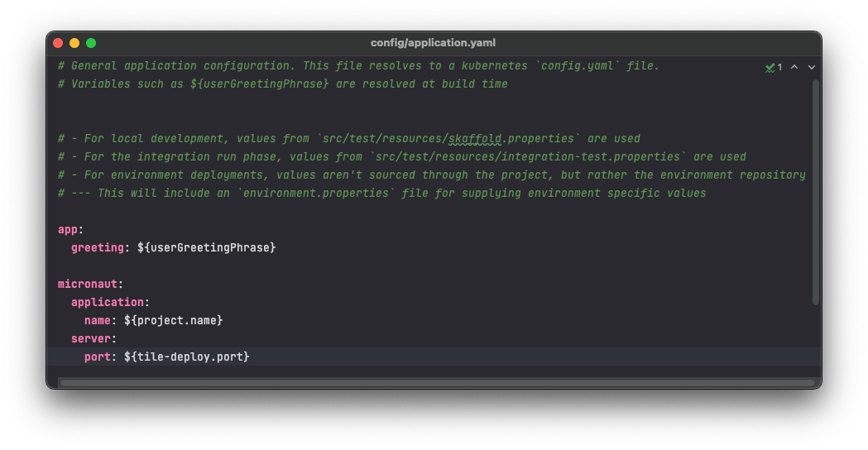
Task: Click the vertical editor scrollbar
Action: [815, 192]
